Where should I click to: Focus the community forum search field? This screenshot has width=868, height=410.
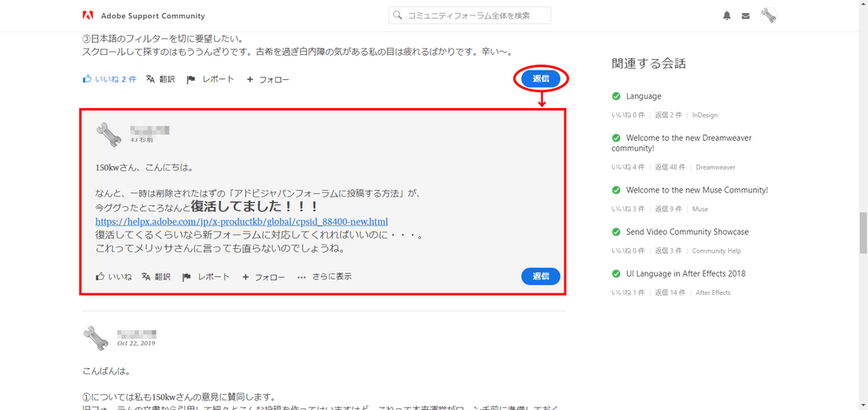click(470, 16)
